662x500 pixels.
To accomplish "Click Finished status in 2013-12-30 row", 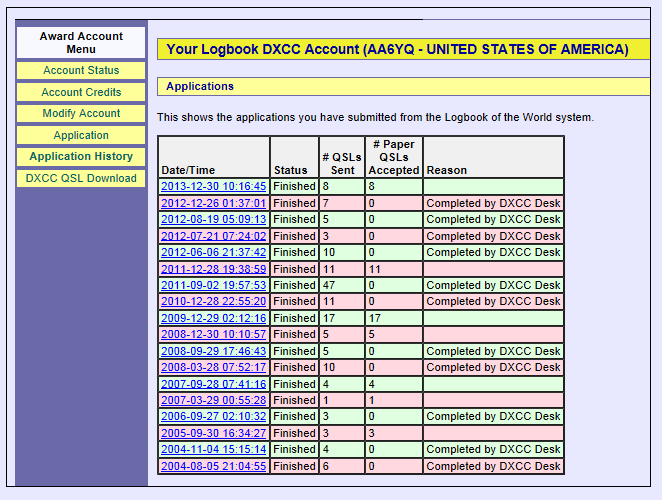I will pyautogui.click(x=295, y=186).
